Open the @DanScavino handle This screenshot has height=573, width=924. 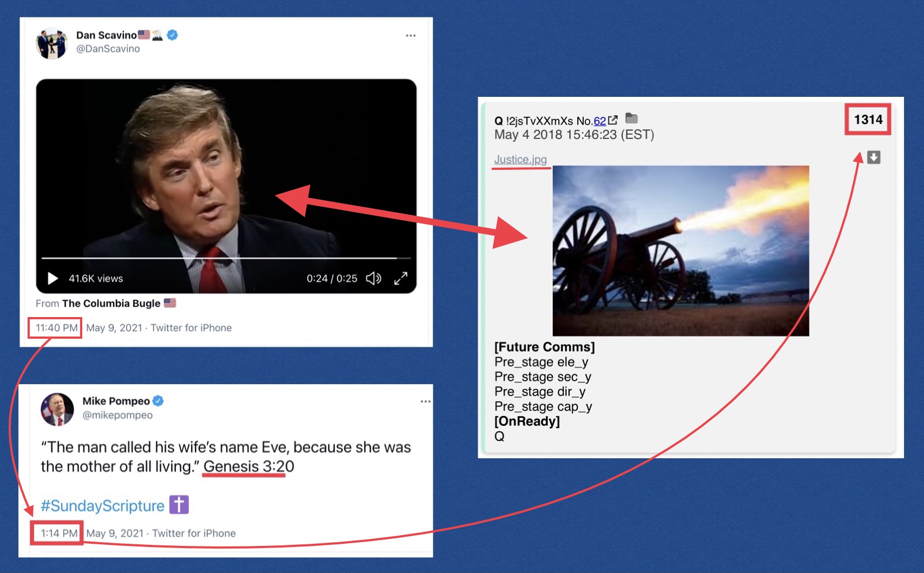pos(108,49)
